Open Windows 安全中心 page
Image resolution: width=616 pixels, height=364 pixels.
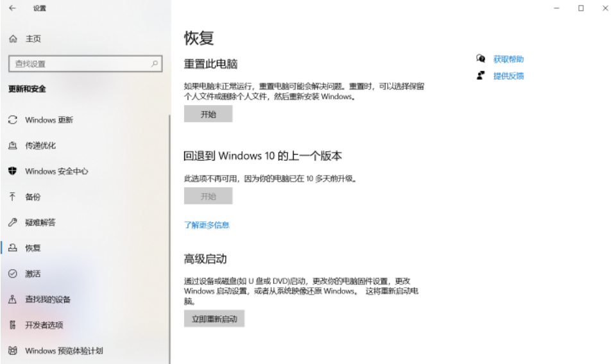coord(56,171)
